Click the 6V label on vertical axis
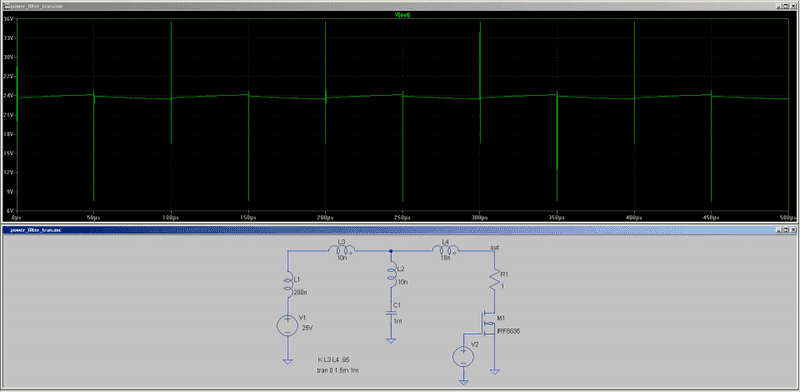 [9, 210]
